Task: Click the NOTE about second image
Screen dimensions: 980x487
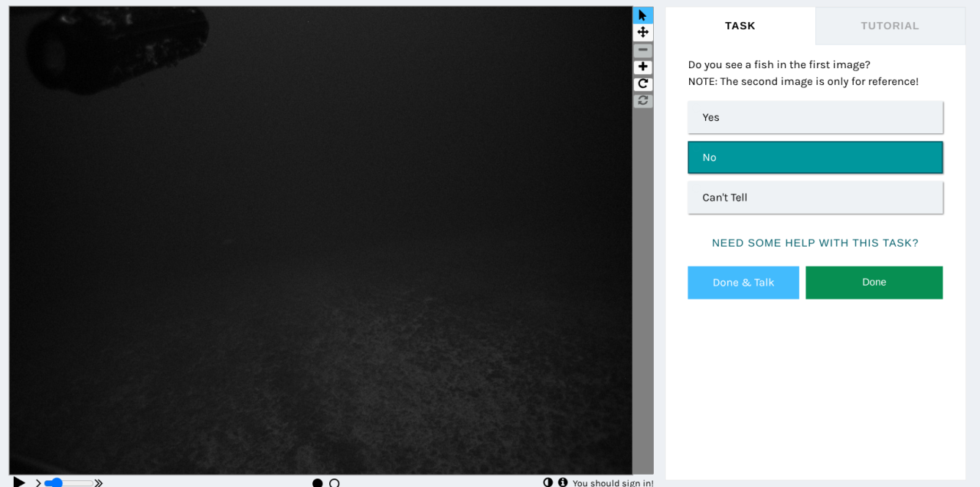Action: coord(803,82)
